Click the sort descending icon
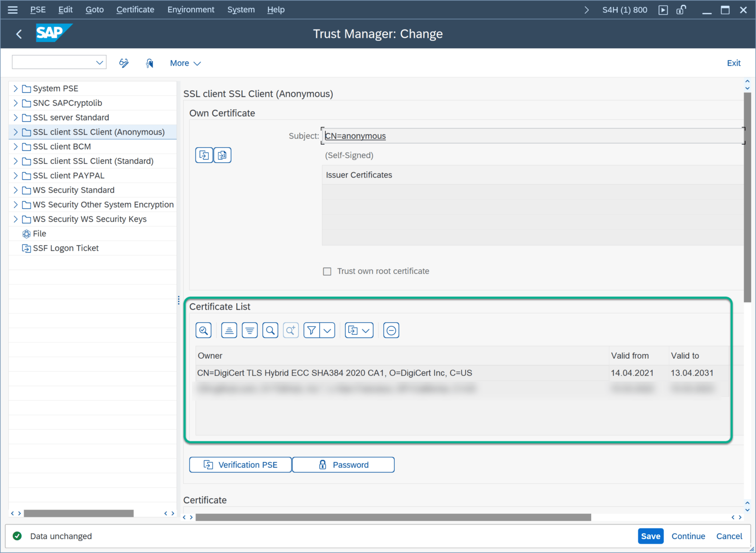 click(x=250, y=330)
